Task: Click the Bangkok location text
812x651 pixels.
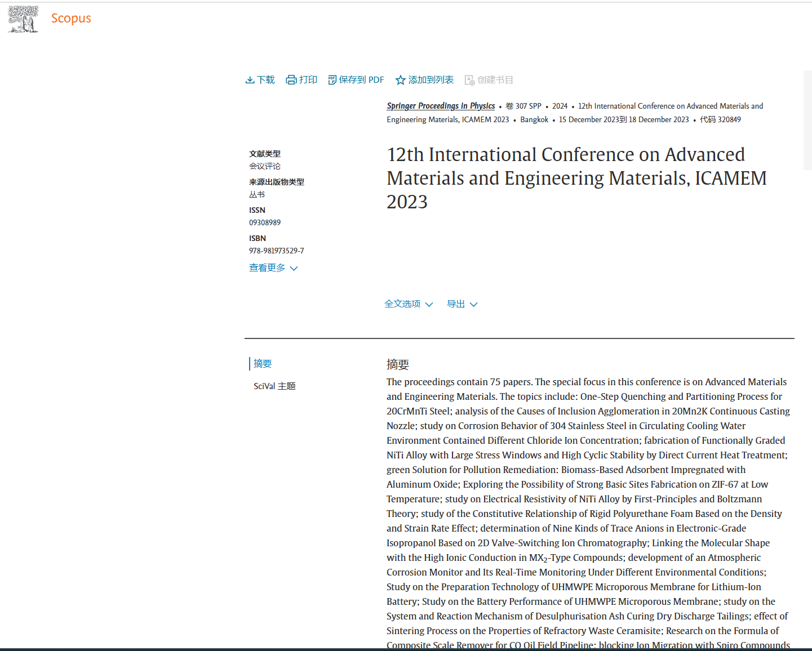Action: point(534,119)
